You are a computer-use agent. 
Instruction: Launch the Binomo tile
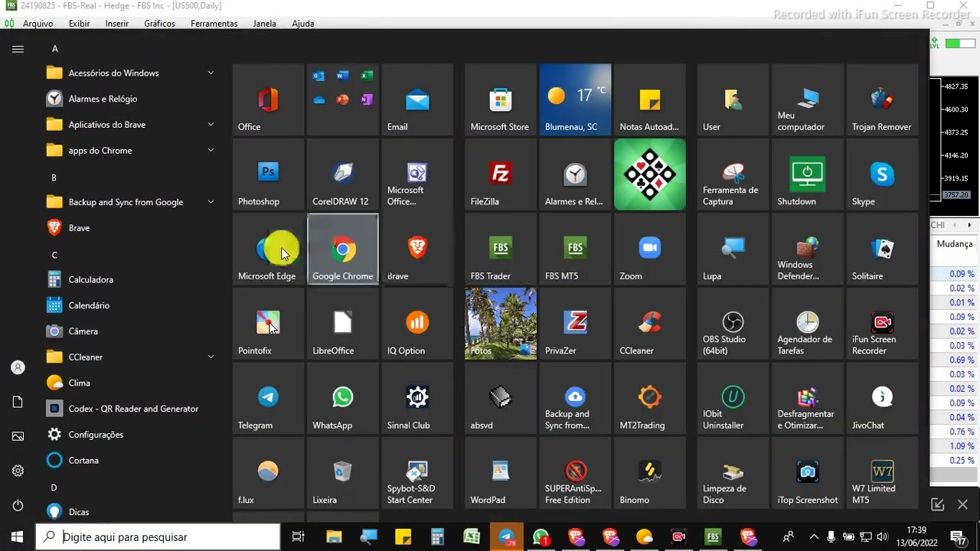pyautogui.click(x=650, y=473)
